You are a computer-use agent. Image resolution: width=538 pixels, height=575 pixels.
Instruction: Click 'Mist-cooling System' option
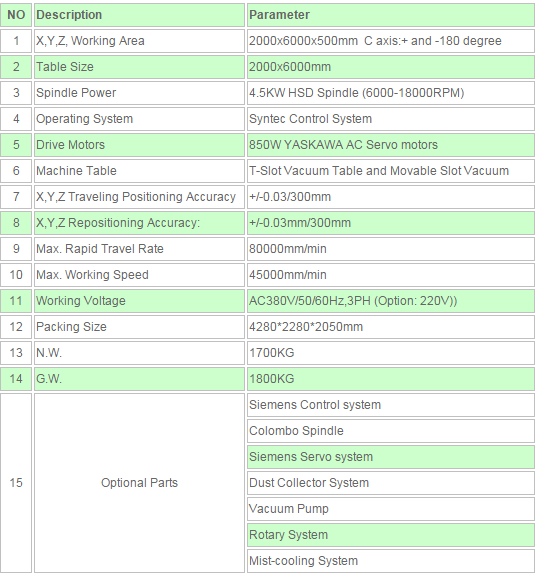pyautogui.click(x=391, y=561)
